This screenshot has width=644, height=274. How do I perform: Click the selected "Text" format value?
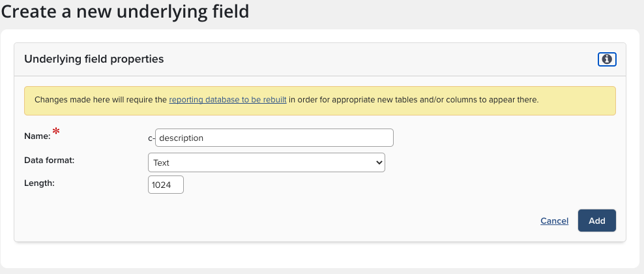[x=162, y=162]
